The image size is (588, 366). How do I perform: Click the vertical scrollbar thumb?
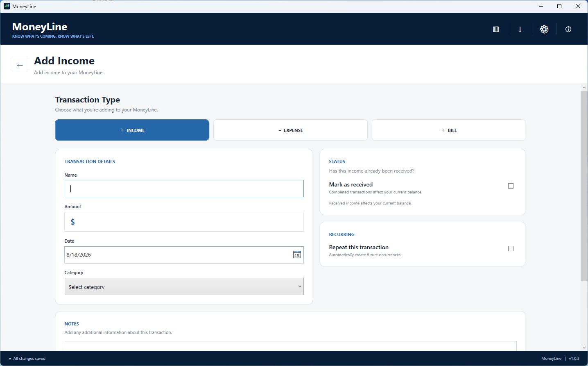coord(584,186)
